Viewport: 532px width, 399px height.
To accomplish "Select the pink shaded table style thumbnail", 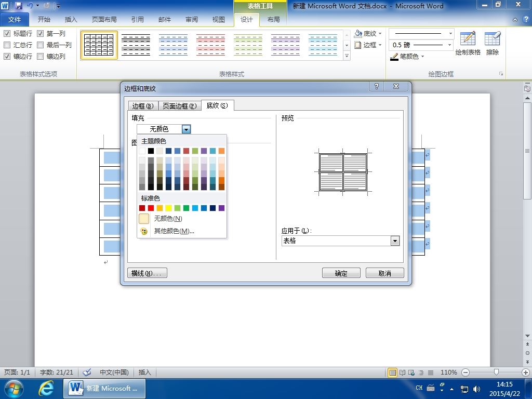I will coord(211,45).
